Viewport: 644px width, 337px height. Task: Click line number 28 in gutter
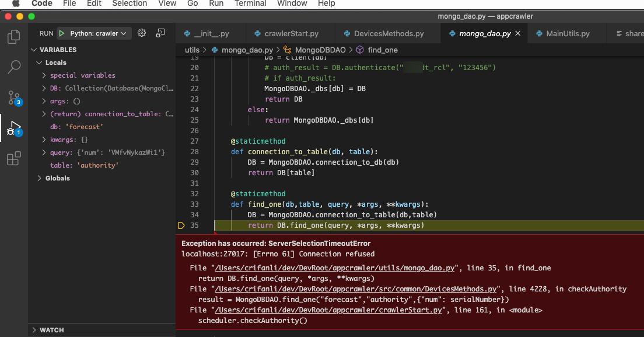(195, 152)
